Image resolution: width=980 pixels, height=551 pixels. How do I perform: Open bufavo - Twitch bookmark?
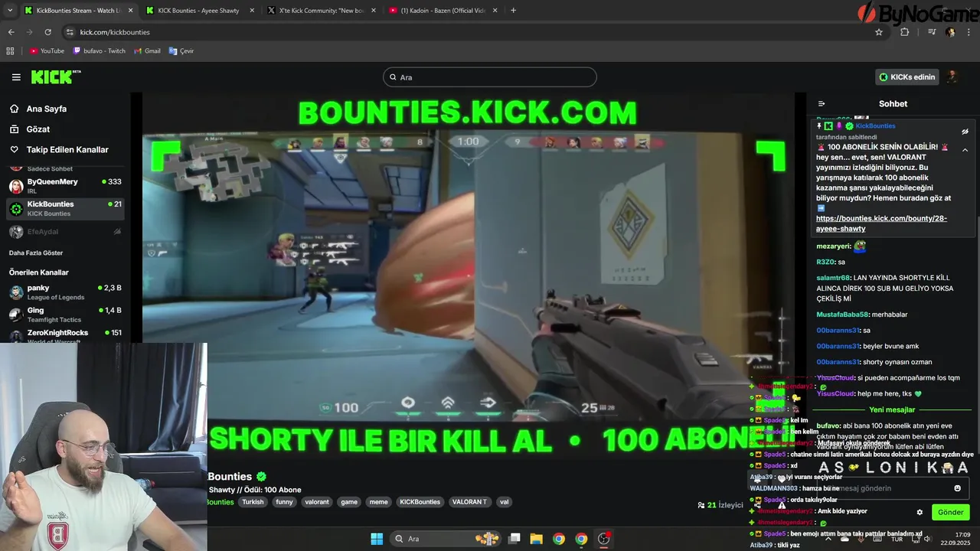pyautogui.click(x=99, y=51)
